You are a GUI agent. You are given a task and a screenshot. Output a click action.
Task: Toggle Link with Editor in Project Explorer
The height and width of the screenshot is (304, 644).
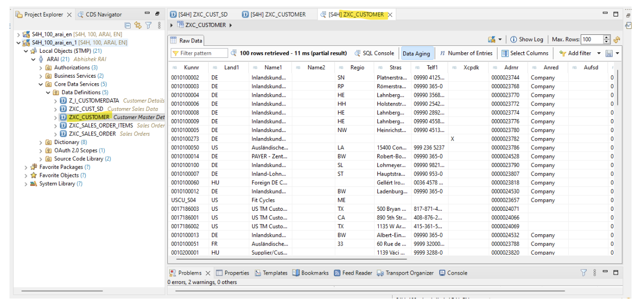click(x=138, y=25)
